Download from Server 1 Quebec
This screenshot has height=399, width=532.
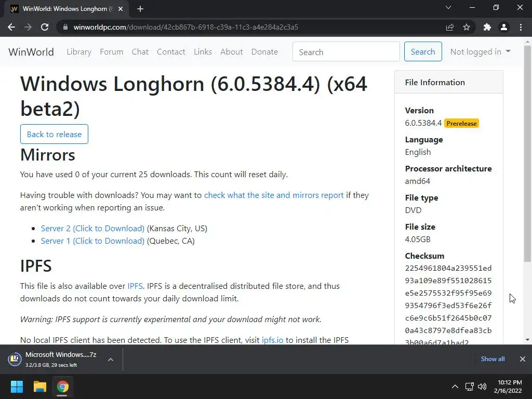click(x=92, y=241)
